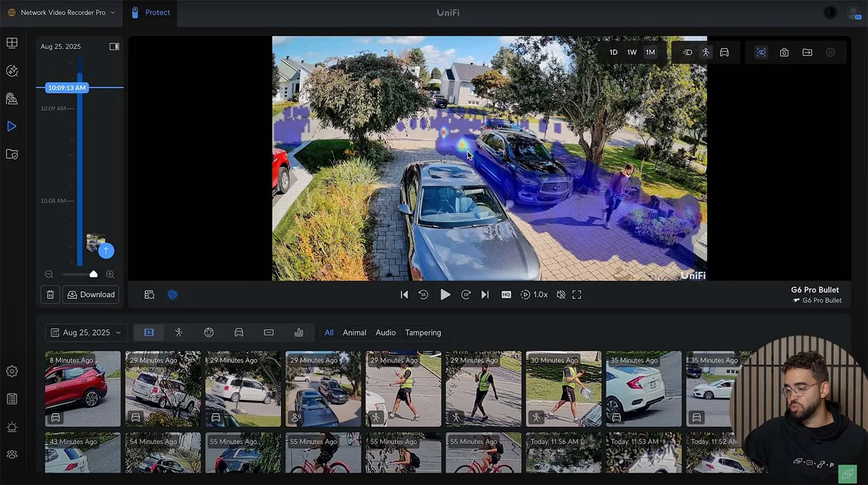Open the player settings gear

(831, 52)
